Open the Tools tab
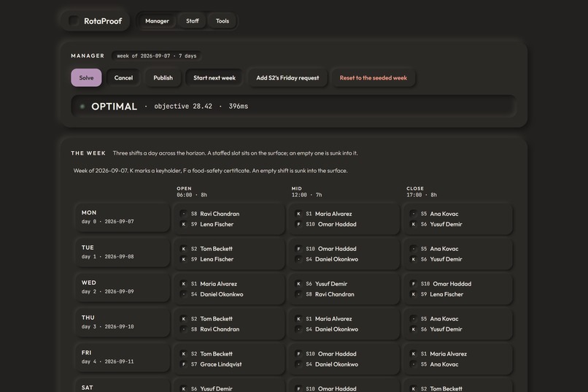The width and height of the screenshot is (588, 392). click(223, 21)
